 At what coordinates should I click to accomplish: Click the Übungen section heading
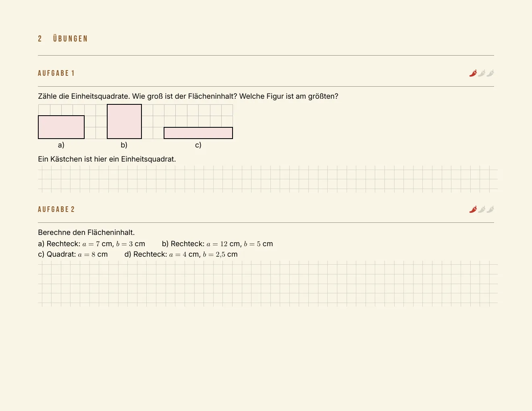(x=63, y=39)
